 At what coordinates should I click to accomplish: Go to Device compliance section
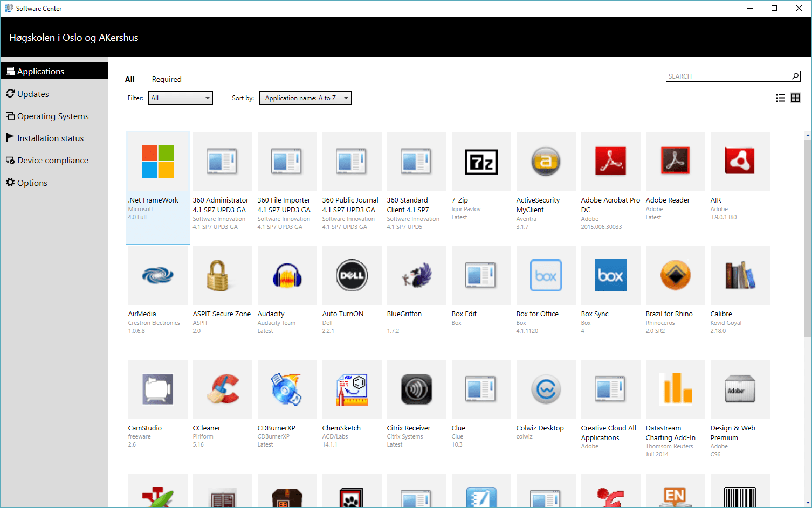point(53,160)
